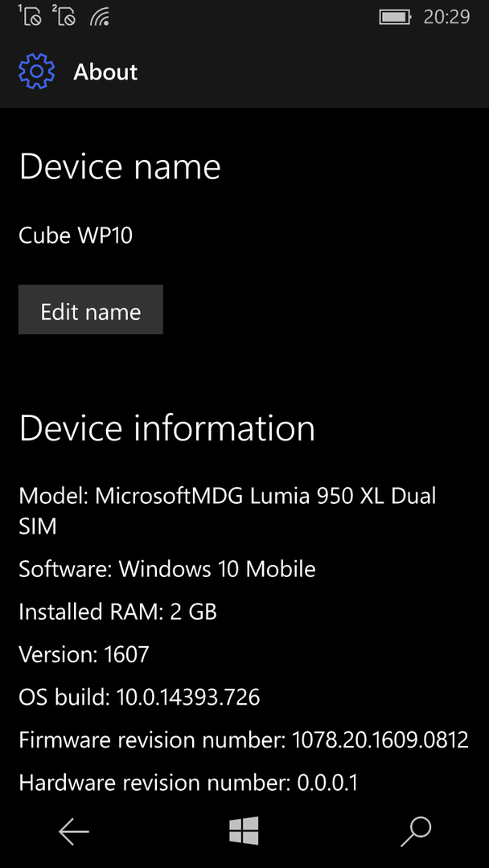Tap the 20:29 clock in status bar
The width and height of the screenshot is (489, 868).
click(x=446, y=17)
